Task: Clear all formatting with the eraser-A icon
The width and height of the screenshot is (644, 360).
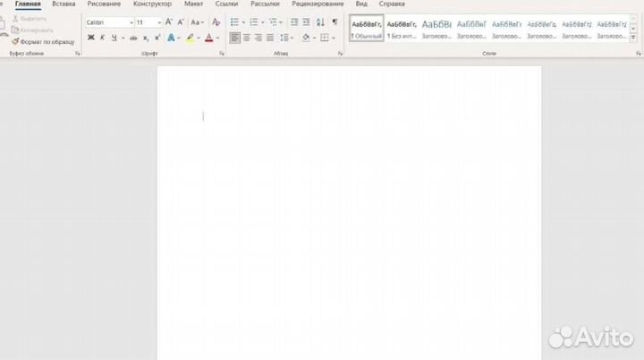Action: 216,22
